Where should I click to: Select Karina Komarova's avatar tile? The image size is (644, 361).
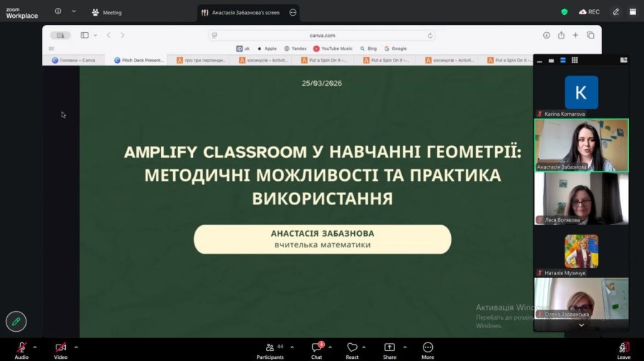(x=581, y=92)
